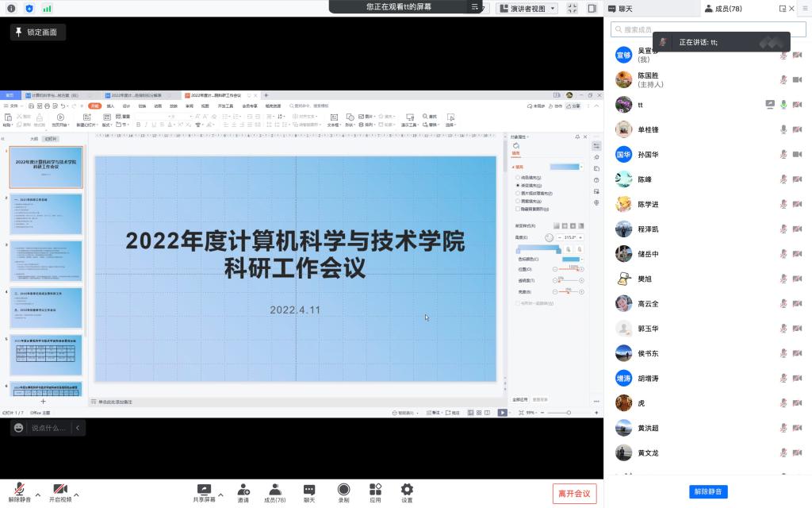Screen dimensions: 812x508
Task: Open the emoji reaction smiley icon
Action: coord(19,428)
